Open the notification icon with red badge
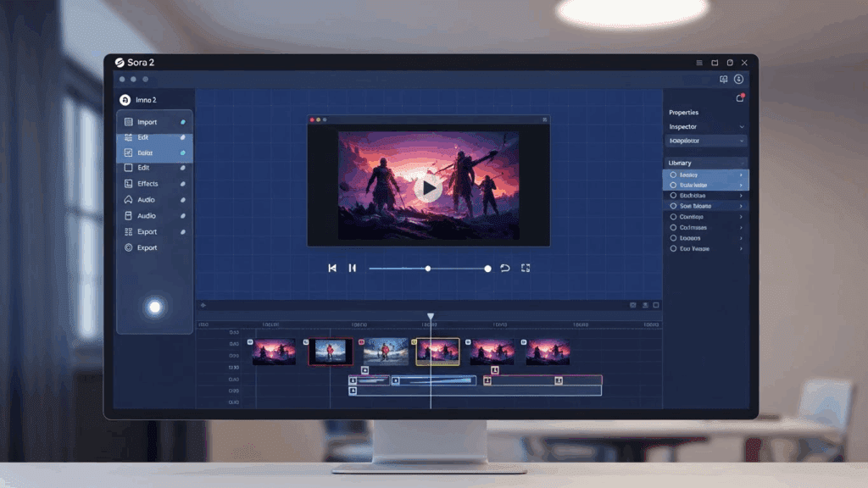 [739, 98]
